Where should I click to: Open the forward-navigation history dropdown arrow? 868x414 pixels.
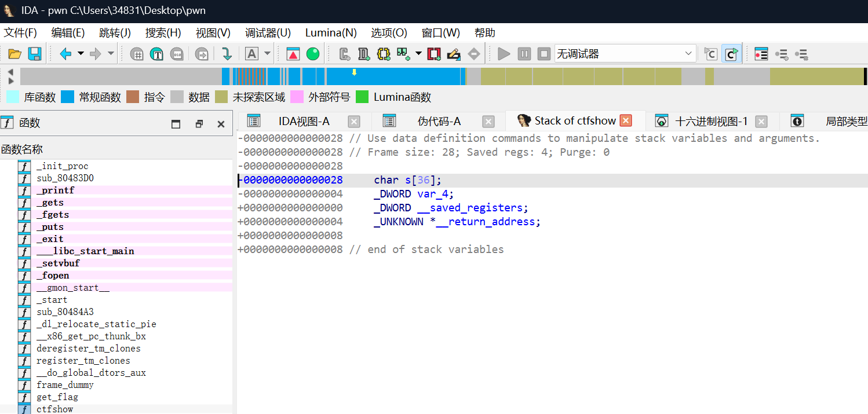point(111,54)
